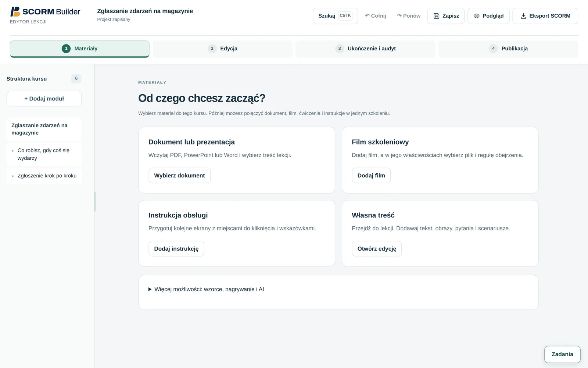The image size is (588, 368).
Task: Redo with the Ponów button
Action: click(409, 16)
